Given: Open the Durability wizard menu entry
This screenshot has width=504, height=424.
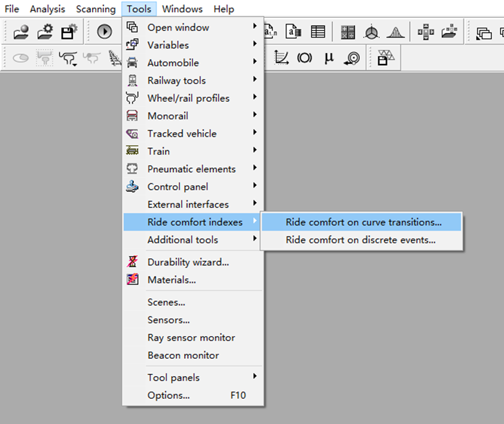Looking at the screenshot, I should [x=188, y=262].
